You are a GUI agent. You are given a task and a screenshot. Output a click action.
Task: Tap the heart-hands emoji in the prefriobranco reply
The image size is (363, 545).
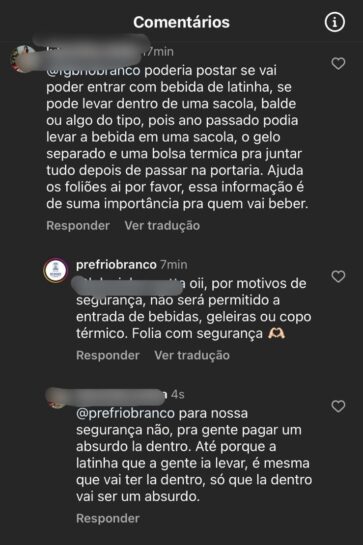[276, 333]
